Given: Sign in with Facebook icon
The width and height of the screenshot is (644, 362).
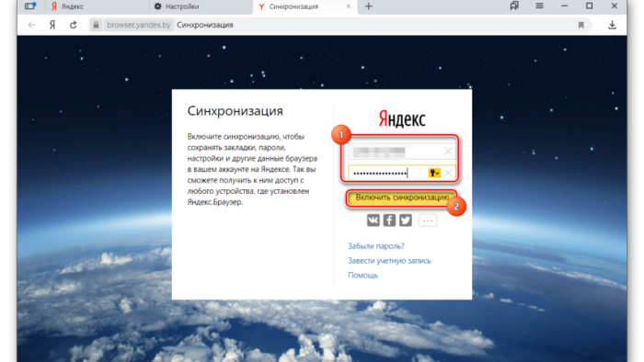Looking at the screenshot, I should (389, 221).
